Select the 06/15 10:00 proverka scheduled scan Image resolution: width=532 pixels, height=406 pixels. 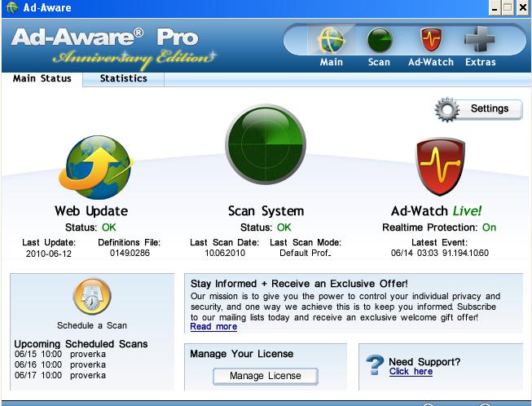60,355
